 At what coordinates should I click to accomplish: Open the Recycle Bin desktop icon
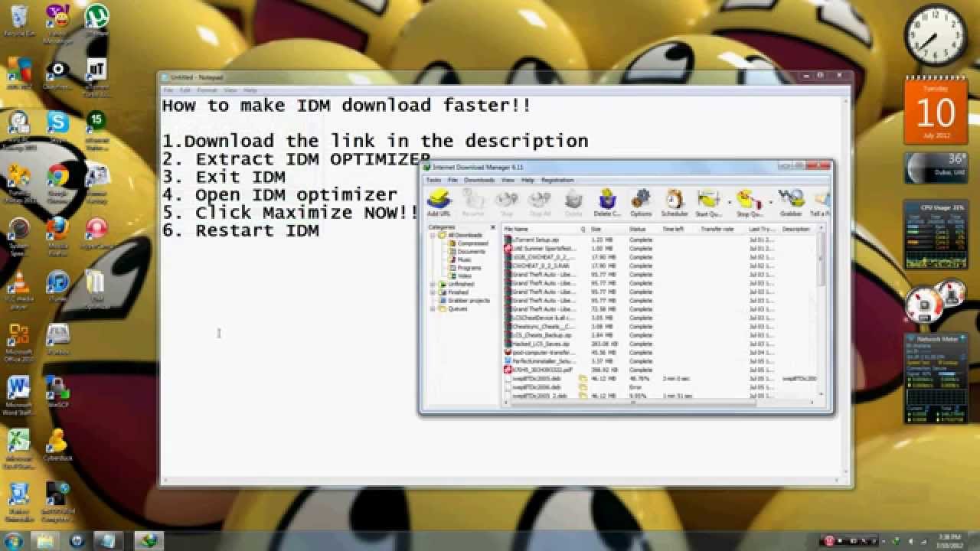(19, 21)
